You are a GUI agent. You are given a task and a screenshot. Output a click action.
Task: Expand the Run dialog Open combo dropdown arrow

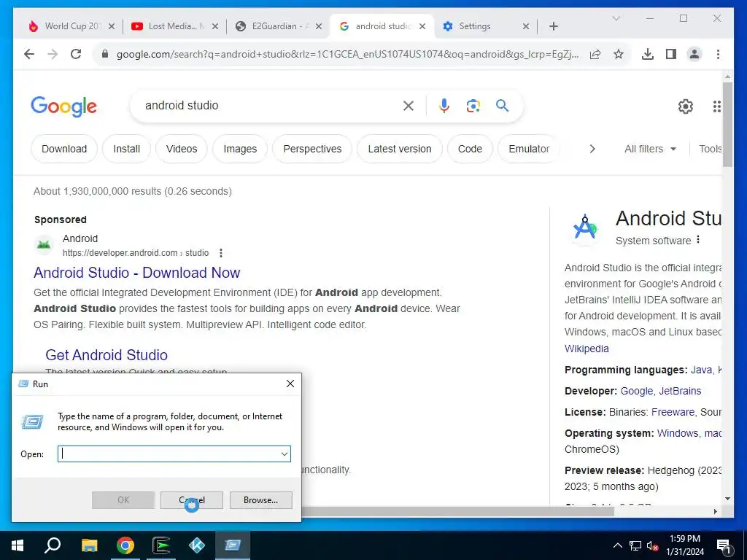(x=285, y=454)
